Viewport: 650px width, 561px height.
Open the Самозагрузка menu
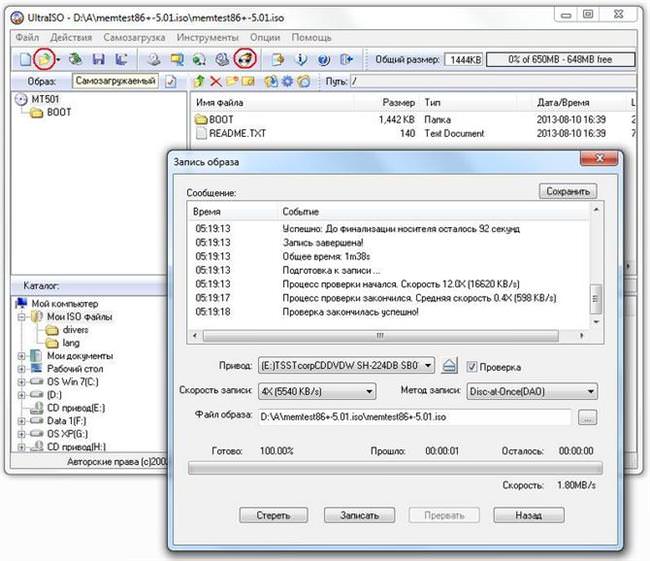click(134, 37)
